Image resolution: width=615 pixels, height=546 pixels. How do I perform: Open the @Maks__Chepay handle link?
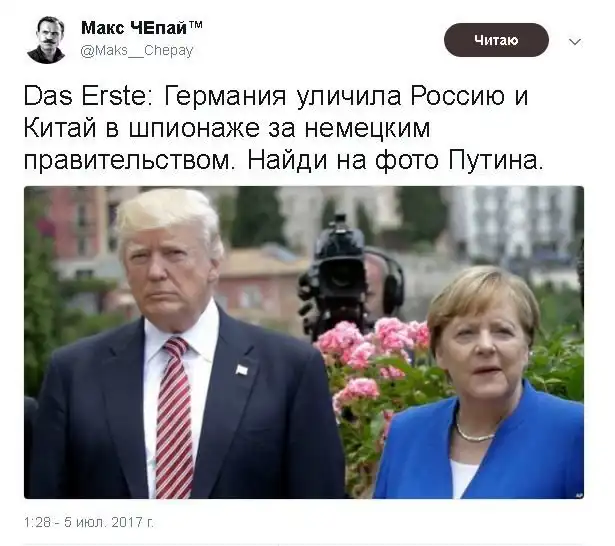tap(137, 51)
